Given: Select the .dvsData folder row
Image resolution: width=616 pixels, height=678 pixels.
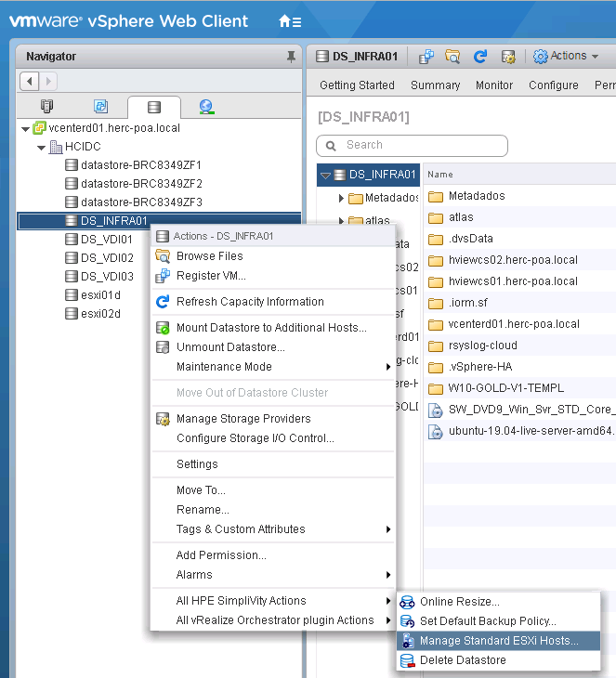Looking at the screenshot, I should [x=519, y=239].
